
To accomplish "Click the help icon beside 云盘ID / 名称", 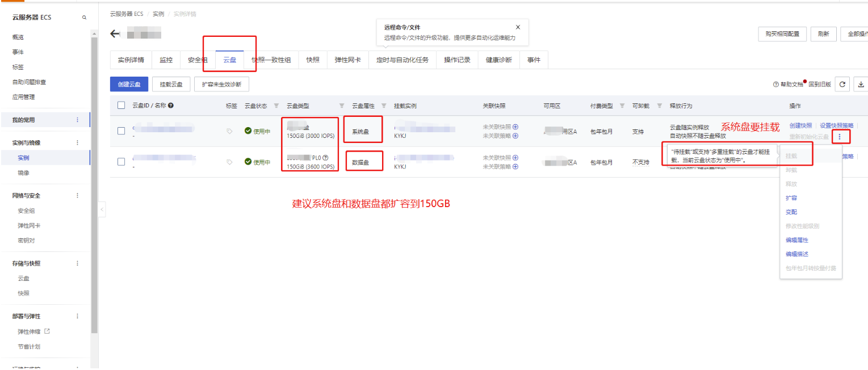I will coord(171,106).
